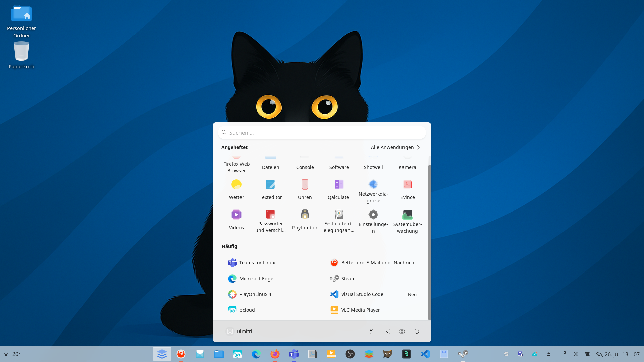The width and height of the screenshot is (644, 362).
Task: Launch Microsoft Edge from Häufig list
Action: pyautogui.click(x=271, y=279)
